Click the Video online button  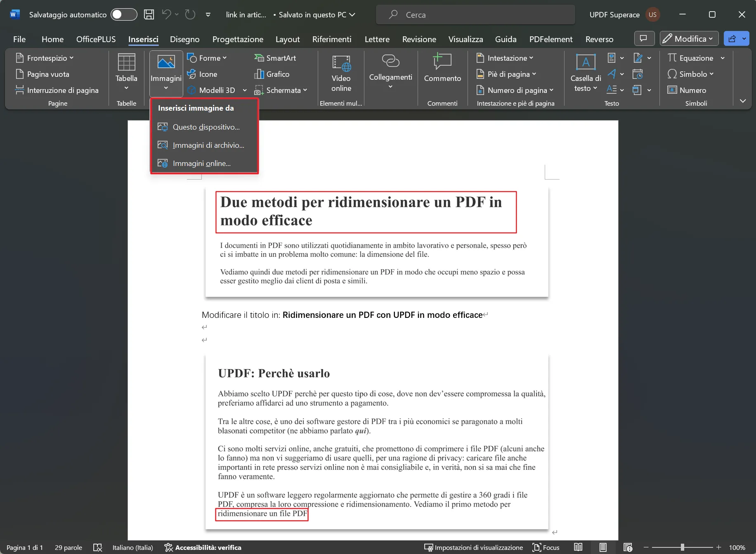[341, 73]
